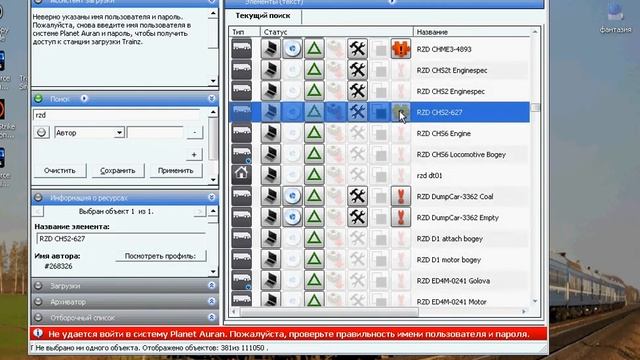Toggle the round button in Информация о ресурсах header

pyautogui.click(x=38, y=198)
